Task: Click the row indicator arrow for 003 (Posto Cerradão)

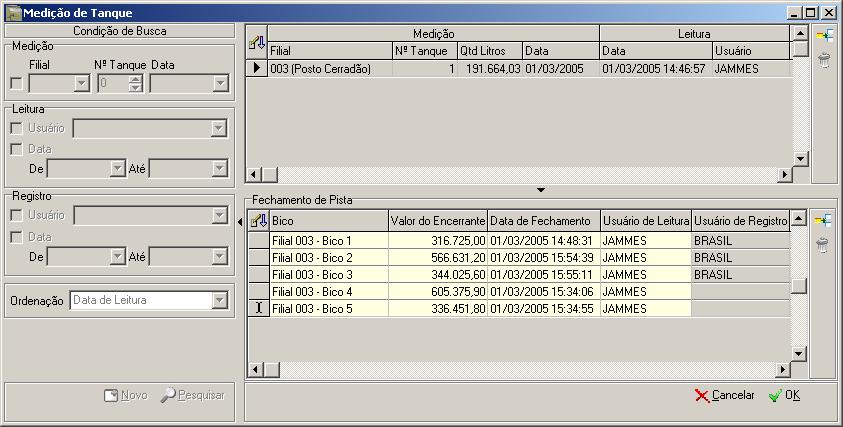Action: 257,68
